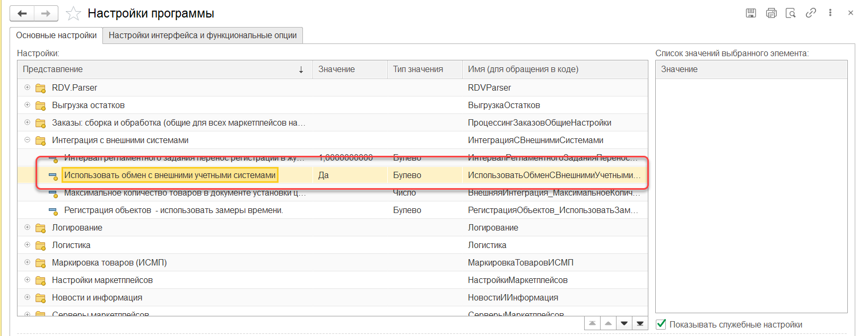The height and width of the screenshot is (336, 868).
Task: Click the 'Тип значения' column header
Action: [x=418, y=69]
